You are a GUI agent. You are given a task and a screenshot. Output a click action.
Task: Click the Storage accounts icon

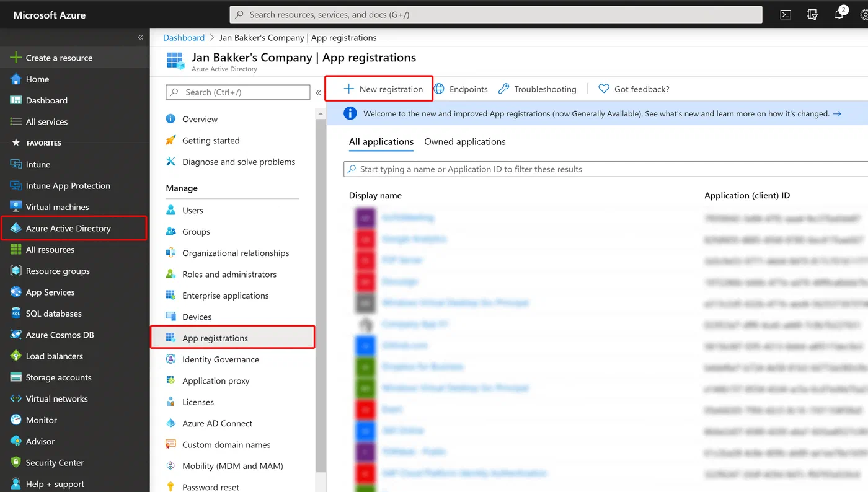pyautogui.click(x=15, y=377)
